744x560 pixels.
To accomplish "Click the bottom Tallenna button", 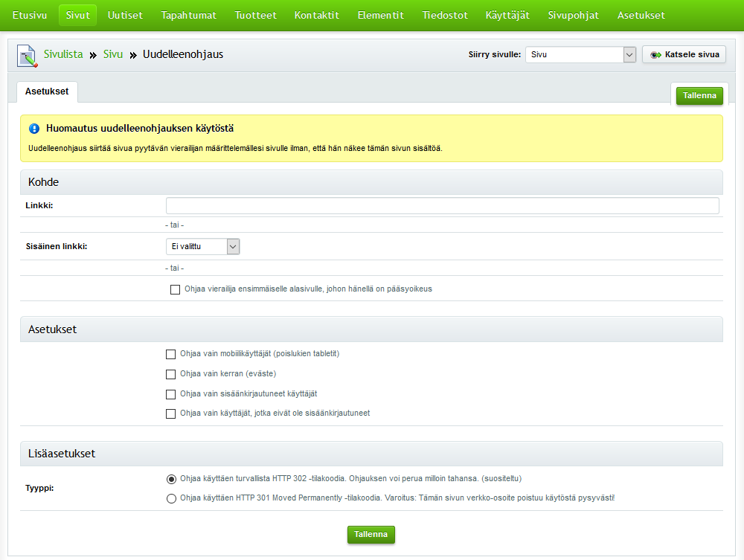I will pos(371,535).
